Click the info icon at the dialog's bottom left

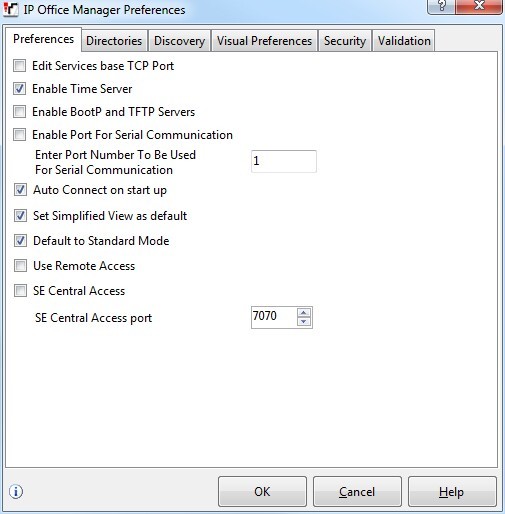16,492
